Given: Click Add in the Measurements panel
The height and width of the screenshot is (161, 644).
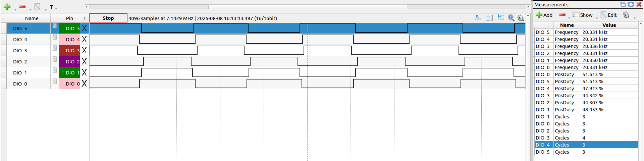Looking at the screenshot, I should (x=544, y=15).
